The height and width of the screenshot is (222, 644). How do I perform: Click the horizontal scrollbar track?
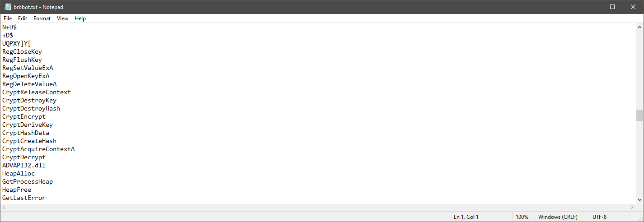pyautogui.click(x=318, y=207)
